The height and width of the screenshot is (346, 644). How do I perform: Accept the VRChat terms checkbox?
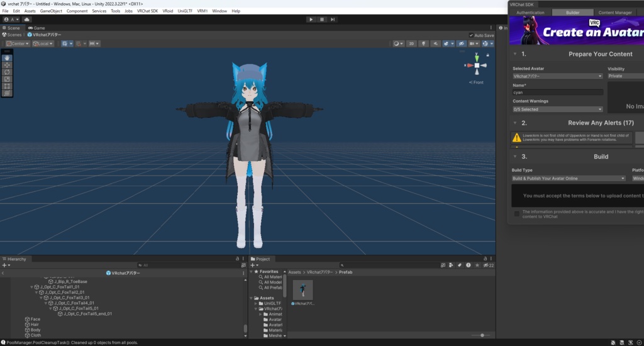(x=517, y=214)
